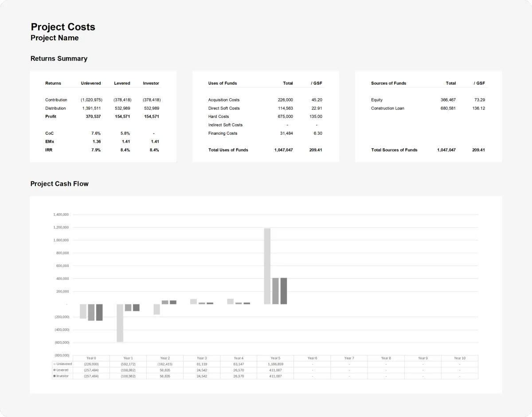532x417 pixels.
Task: Select the Year 5 unlevered value 1,186,859
Action: 275,364
